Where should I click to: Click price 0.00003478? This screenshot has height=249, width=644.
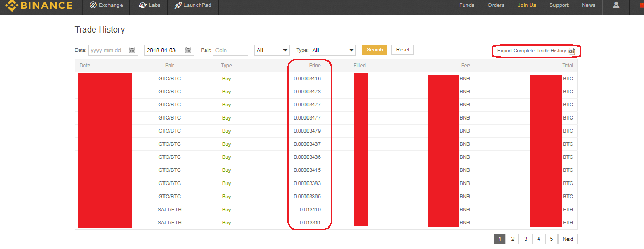pyautogui.click(x=307, y=92)
